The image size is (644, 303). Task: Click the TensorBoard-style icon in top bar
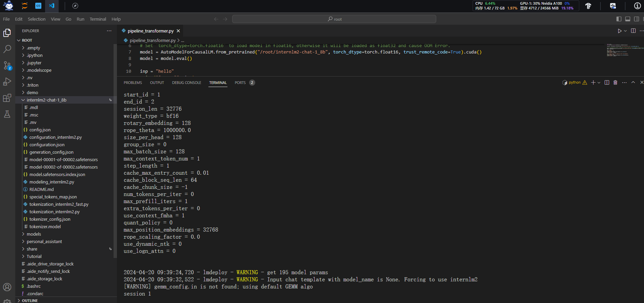pos(588,6)
